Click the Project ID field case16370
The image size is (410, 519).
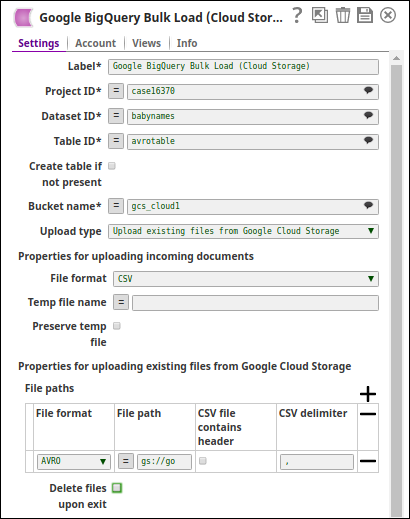pos(253,91)
